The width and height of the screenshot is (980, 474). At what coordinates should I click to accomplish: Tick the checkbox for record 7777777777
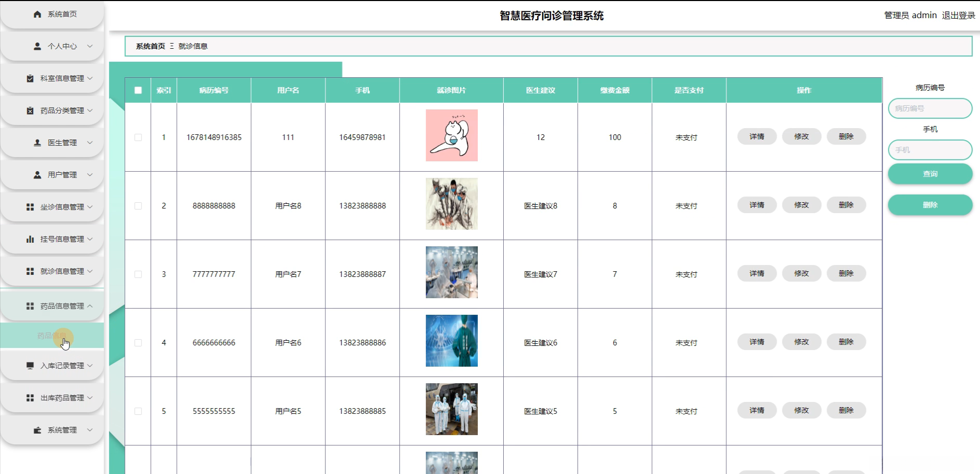pyautogui.click(x=138, y=274)
